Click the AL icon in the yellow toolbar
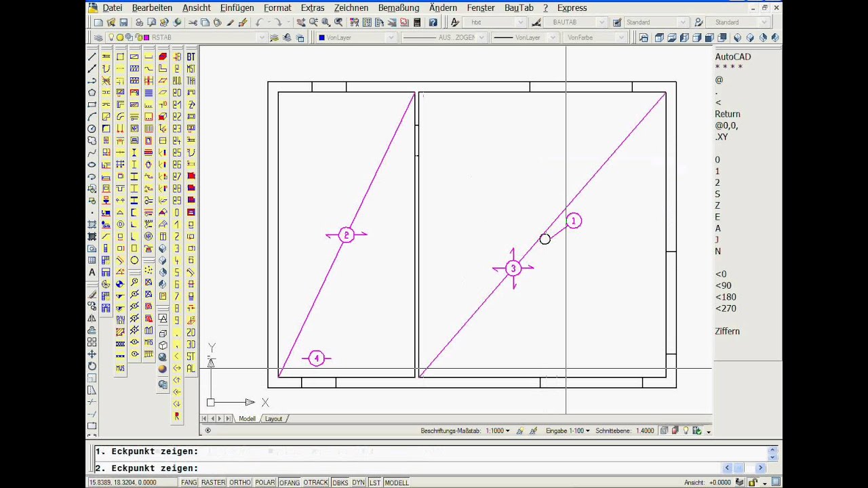Viewport: 868px width, 488px height. [191, 368]
